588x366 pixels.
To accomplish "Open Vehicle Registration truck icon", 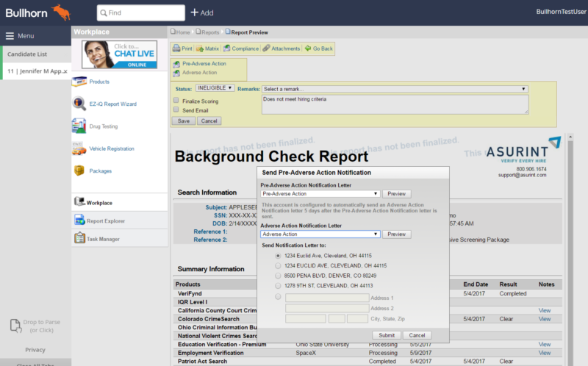I will 80,148.
